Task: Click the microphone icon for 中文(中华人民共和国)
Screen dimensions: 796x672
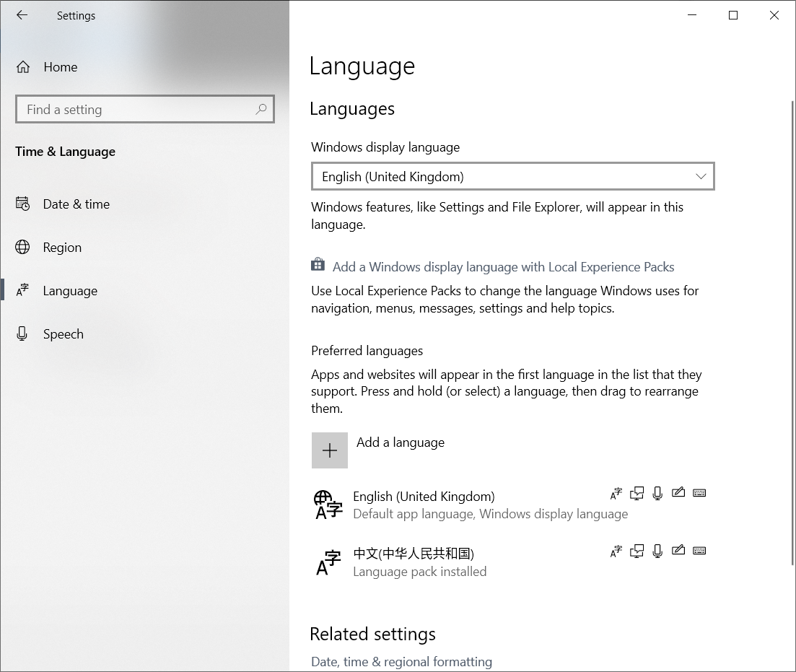Action: pyautogui.click(x=657, y=551)
